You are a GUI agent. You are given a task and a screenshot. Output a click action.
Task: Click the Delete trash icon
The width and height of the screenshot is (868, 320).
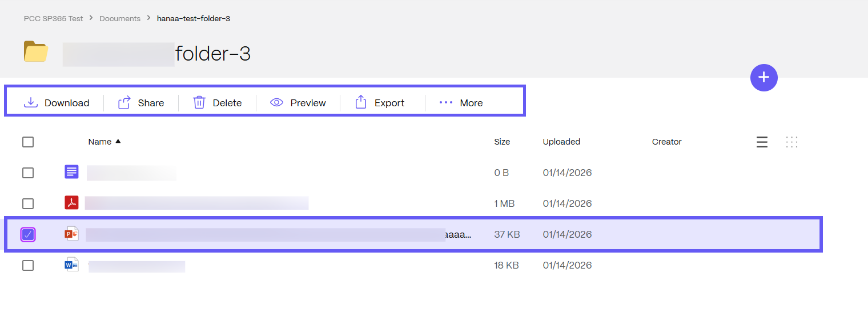click(x=199, y=103)
